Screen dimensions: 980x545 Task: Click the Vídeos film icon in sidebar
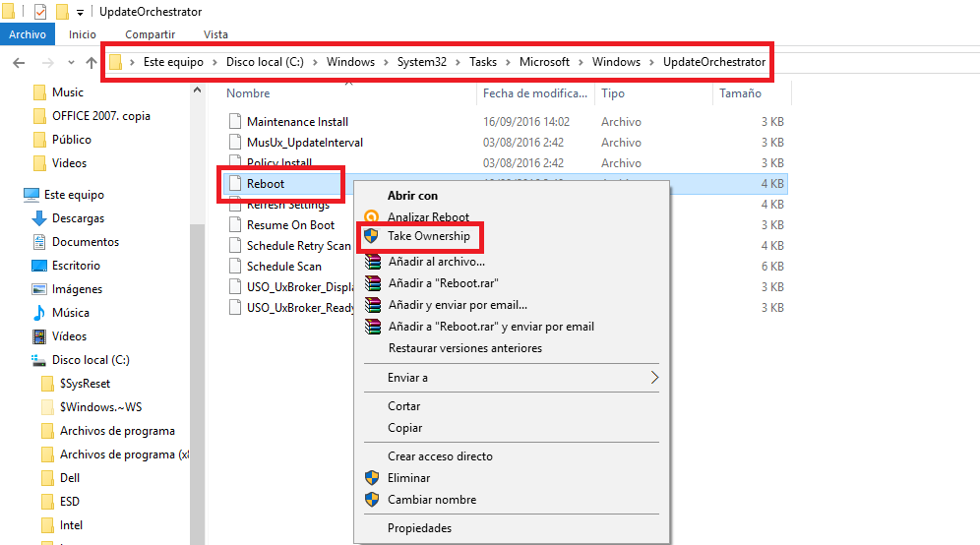click(38, 336)
